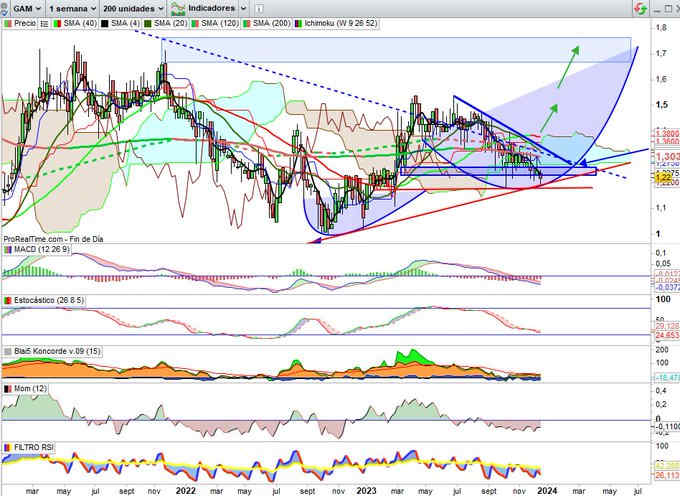This screenshot has height=496, width=680.
Task: Click the ProRealTime.com - Fin de Día text
Action: click(x=53, y=239)
